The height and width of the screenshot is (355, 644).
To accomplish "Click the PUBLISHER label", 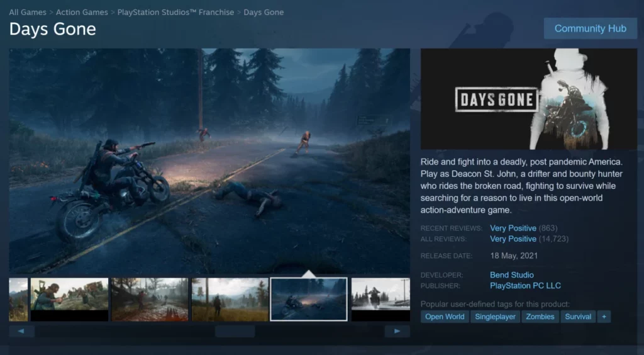I will click(440, 286).
